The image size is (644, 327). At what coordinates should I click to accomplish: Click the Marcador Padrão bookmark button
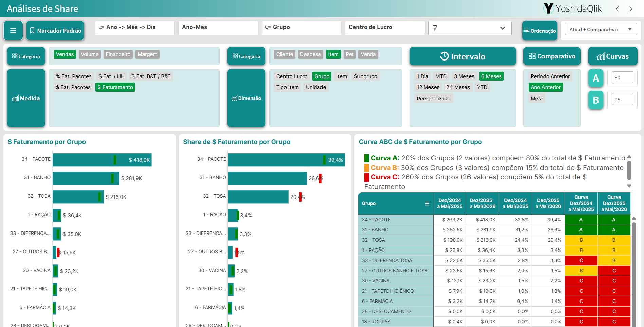coord(55,31)
